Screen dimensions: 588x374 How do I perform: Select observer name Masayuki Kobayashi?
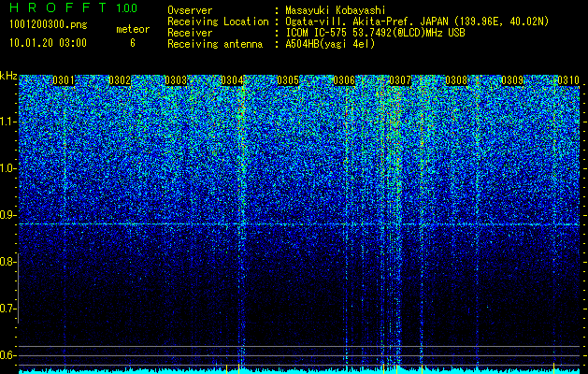click(x=336, y=10)
